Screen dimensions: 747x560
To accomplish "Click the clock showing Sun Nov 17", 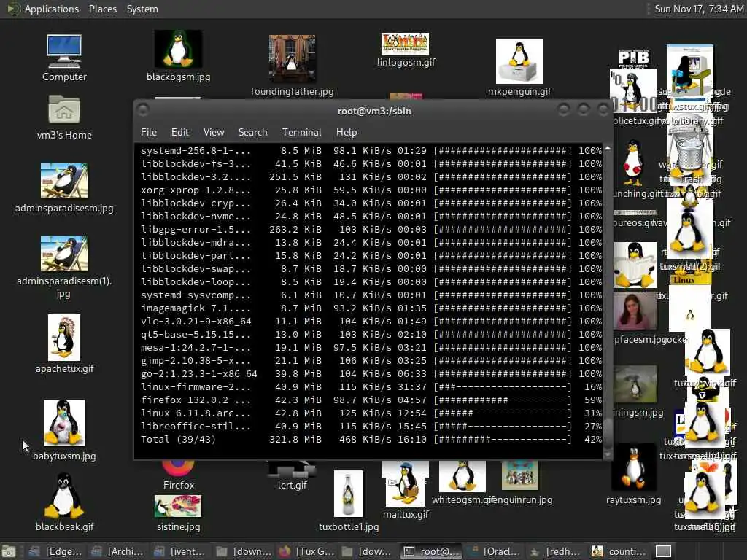I will pyautogui.click(x=699, y=9).
